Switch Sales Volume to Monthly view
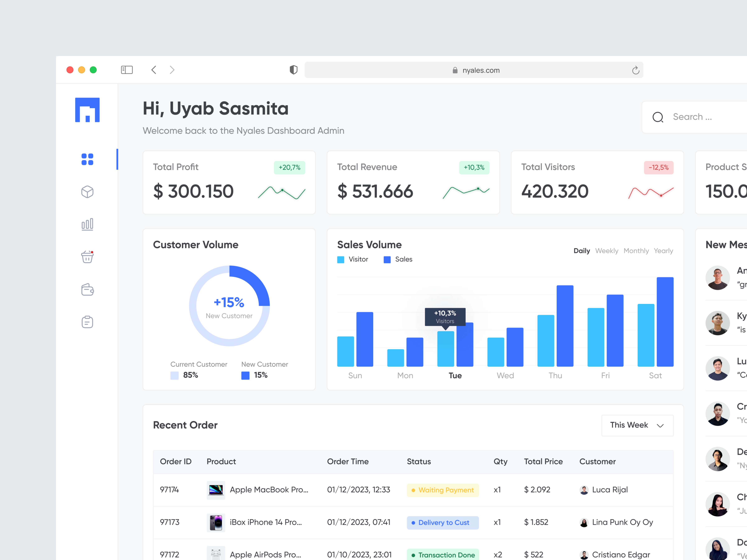The height and width of the screenshot is (560, 747). pyautogui.click(x=636, y=250)
